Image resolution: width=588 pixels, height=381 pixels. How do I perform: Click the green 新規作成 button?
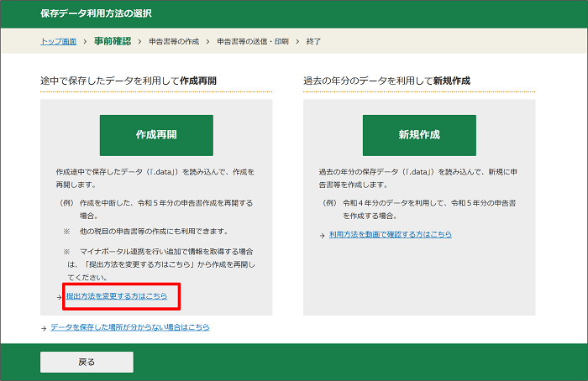419,135
